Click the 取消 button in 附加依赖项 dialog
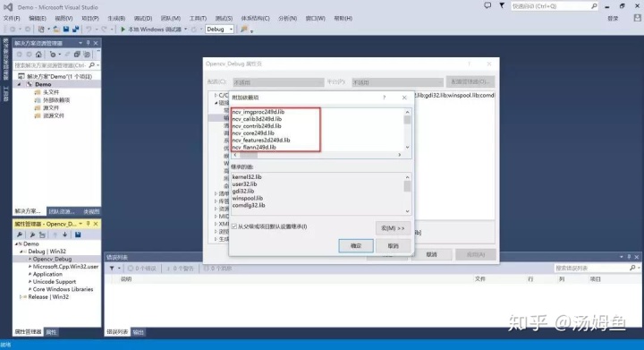This screenshot has width=644, height=350. click(393, 246)
